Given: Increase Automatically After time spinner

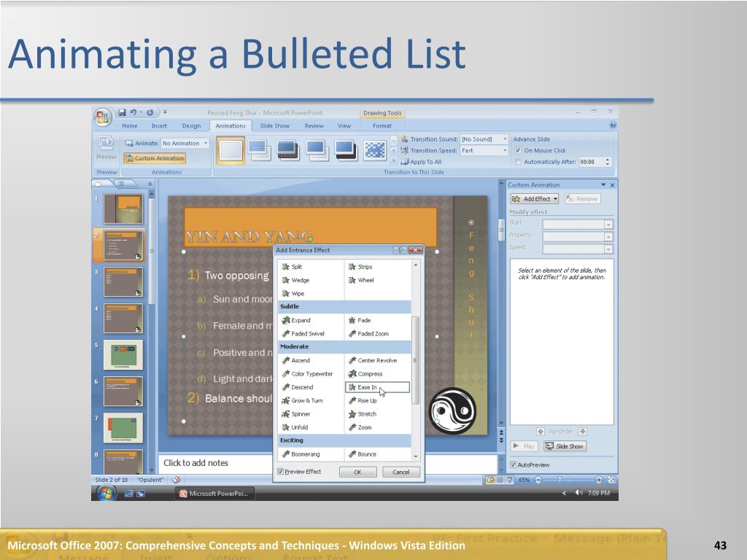Looking at the screenshot, I should coord(608,160).
